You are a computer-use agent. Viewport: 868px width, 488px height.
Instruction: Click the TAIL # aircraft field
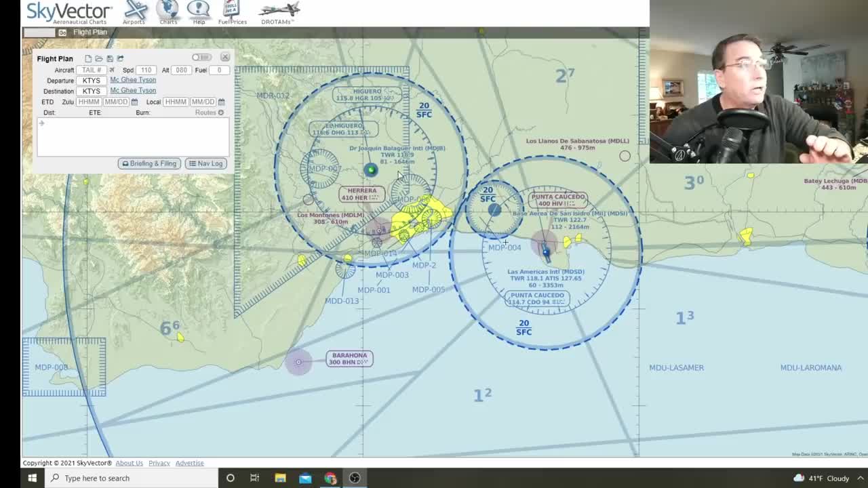(x=91, y=70)
